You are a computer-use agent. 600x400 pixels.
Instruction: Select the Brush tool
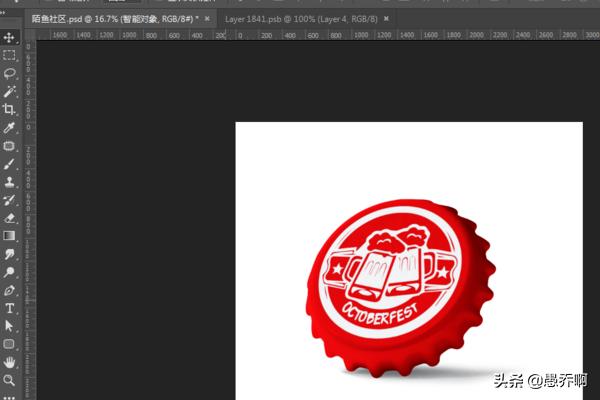(x=10, y=164)
